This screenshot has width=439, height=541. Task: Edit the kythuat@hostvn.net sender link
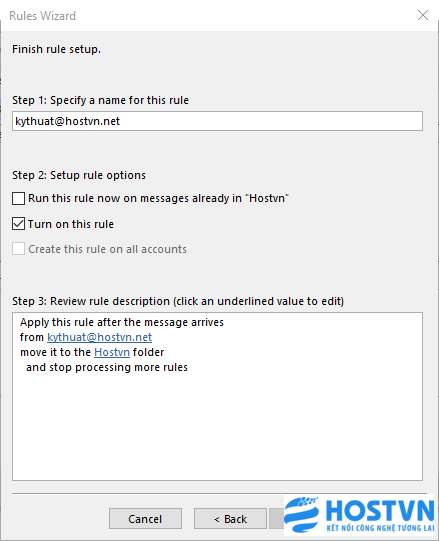tap(99, 337)
